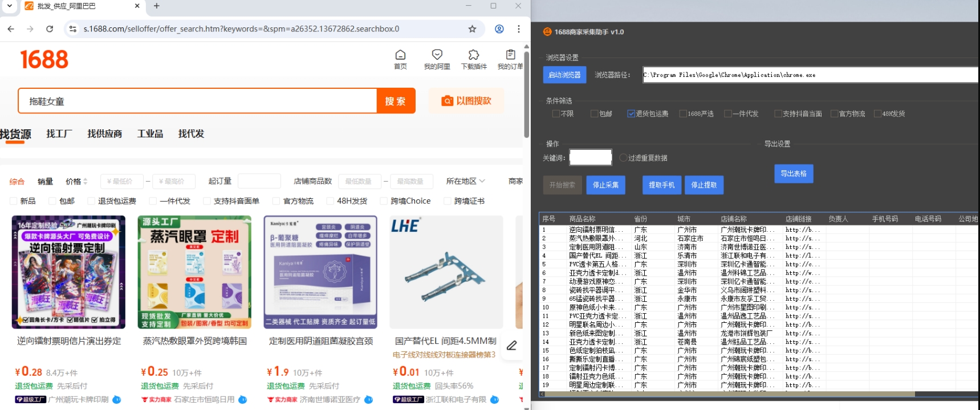The height and width of the screenshot is (410, 980).
Task: Click into the 关键词 input field
Action: coord(591,158)
